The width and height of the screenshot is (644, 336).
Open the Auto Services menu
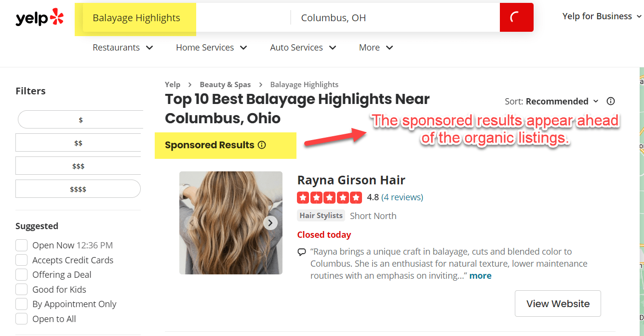[x=303, y=48]
